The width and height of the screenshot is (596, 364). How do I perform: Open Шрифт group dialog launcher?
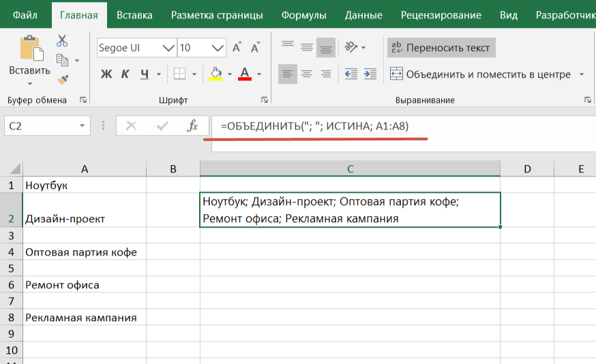264,100
